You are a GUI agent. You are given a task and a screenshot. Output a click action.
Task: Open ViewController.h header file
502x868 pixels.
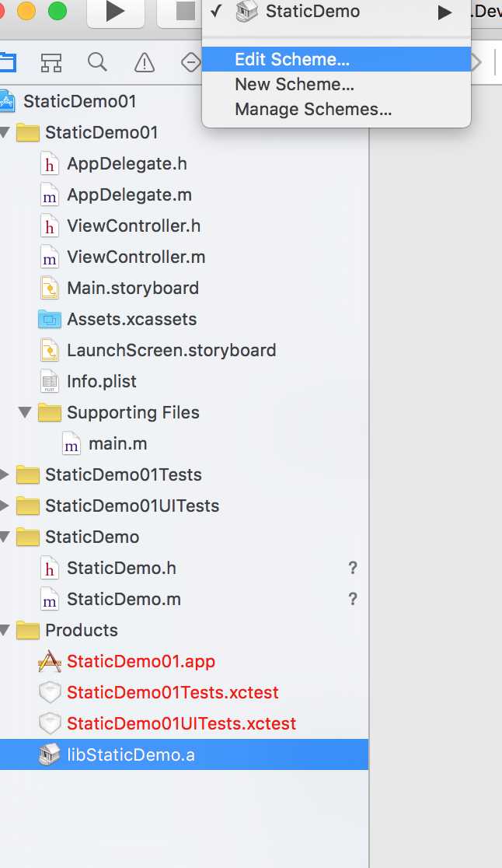[133, 226]
